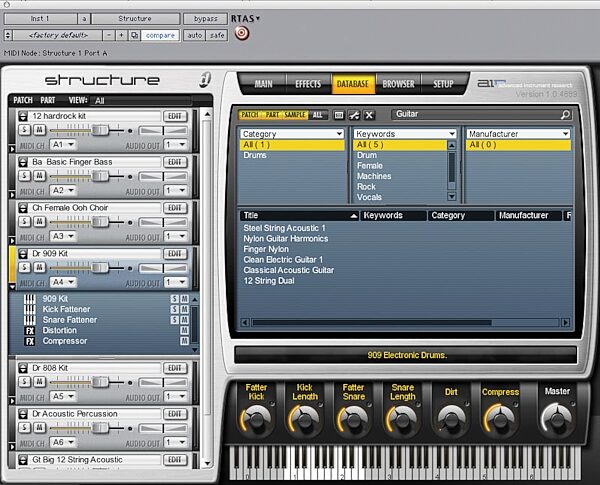
Task: Collapse the Dr 909 Kit parts list
Action: pos(12,286)
